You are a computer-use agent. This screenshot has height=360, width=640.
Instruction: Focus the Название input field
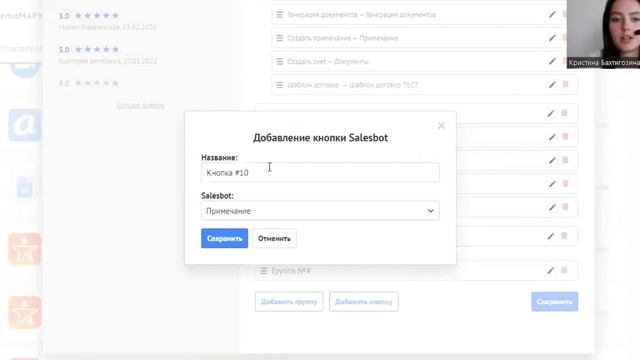point(320,173)
